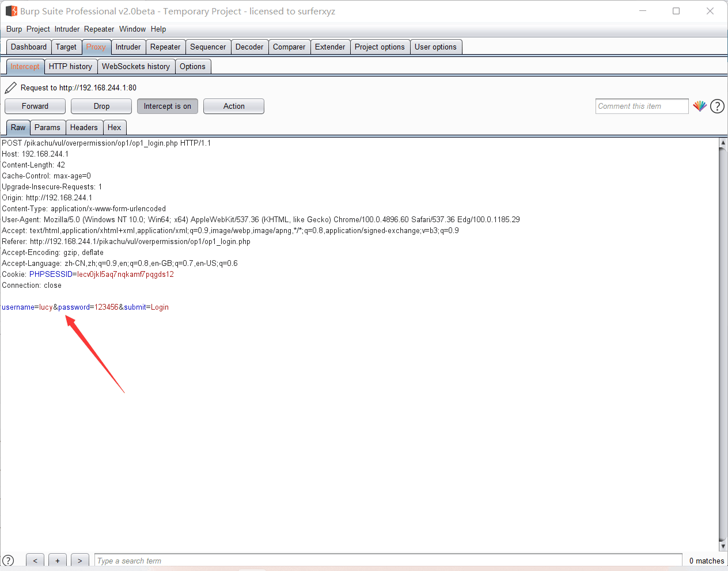
Task: Forward the intercepted request
Action: point(35,106)
